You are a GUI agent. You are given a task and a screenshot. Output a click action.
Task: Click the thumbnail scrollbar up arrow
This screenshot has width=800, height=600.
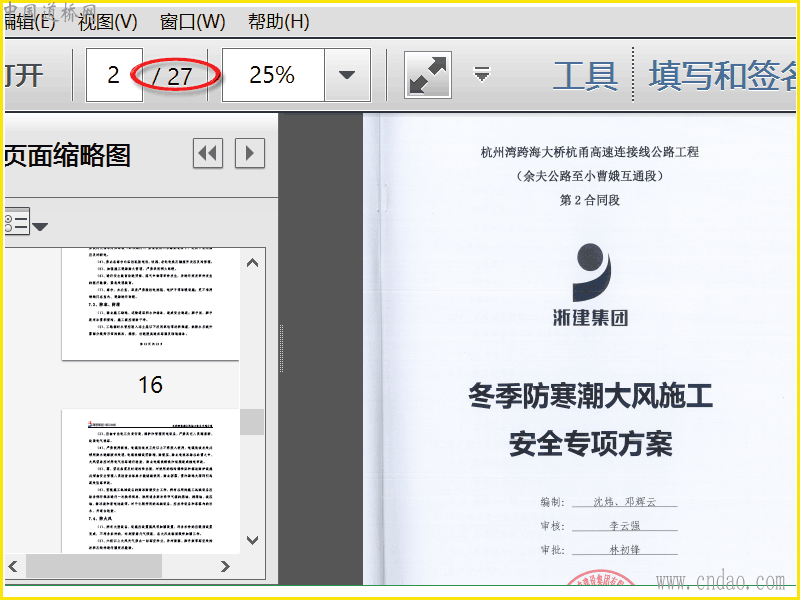[x=253, y=263]
